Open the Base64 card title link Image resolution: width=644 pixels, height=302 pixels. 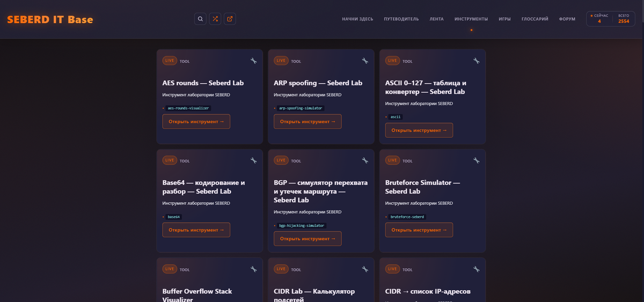pyautogui.click(x=203, y=187)
